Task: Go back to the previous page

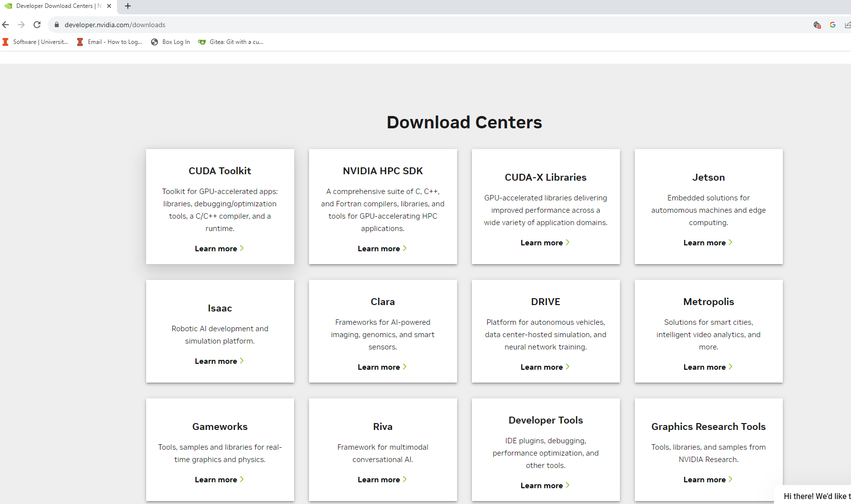Action: [6, 25]
